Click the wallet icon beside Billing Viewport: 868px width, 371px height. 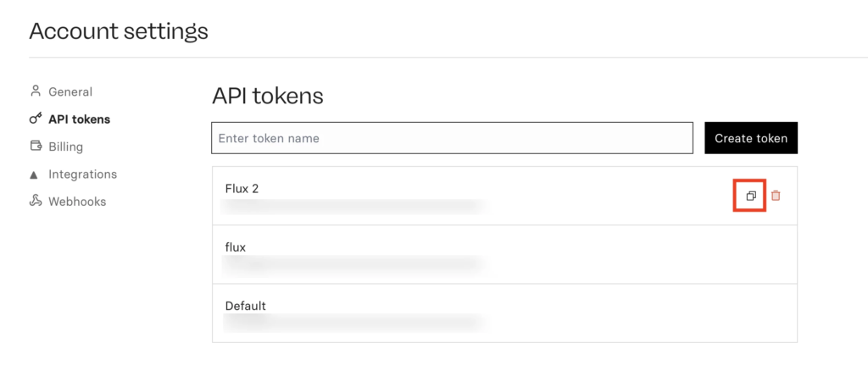tap(36, 147)
